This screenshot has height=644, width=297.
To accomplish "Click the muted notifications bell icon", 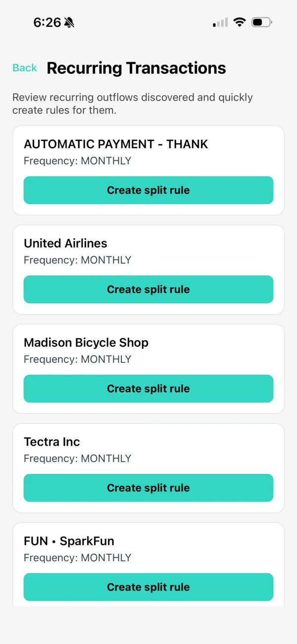I will (69, 22).
